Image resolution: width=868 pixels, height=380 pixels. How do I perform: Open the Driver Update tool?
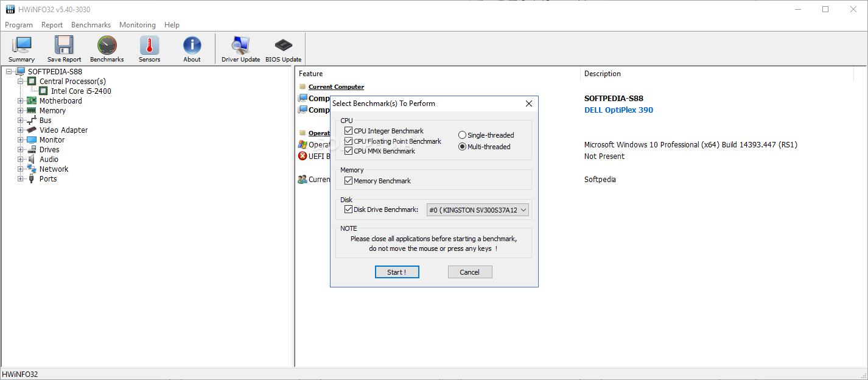pos(240,49)
